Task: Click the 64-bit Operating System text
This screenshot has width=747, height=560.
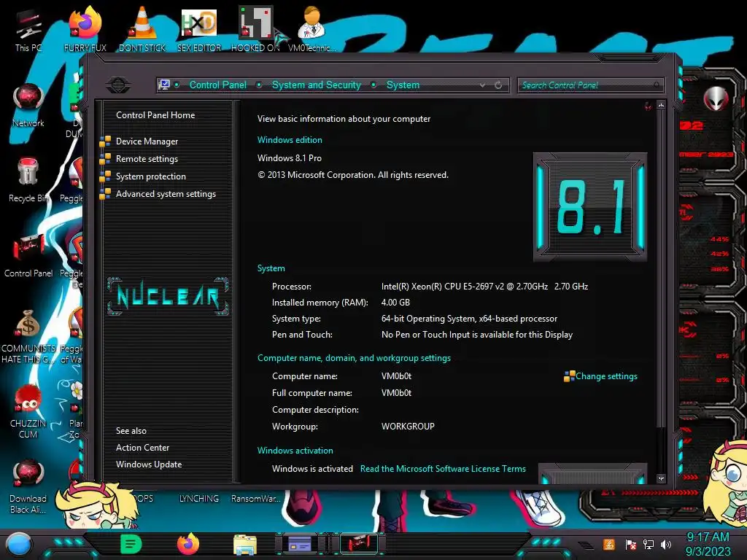Action: 469,319
